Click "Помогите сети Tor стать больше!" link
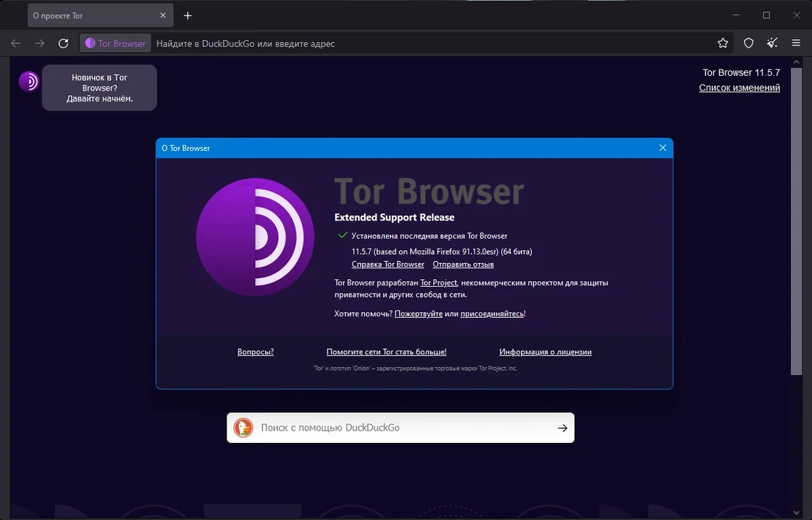Image resolution: width=812 pixels, height=520 pixels. [386, 352]
